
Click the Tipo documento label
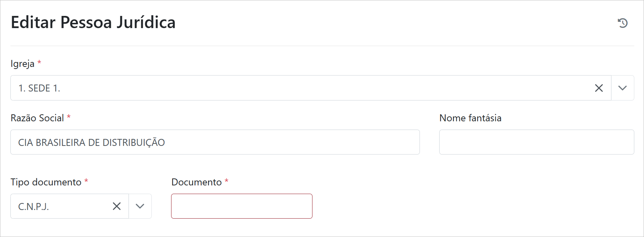46,182
